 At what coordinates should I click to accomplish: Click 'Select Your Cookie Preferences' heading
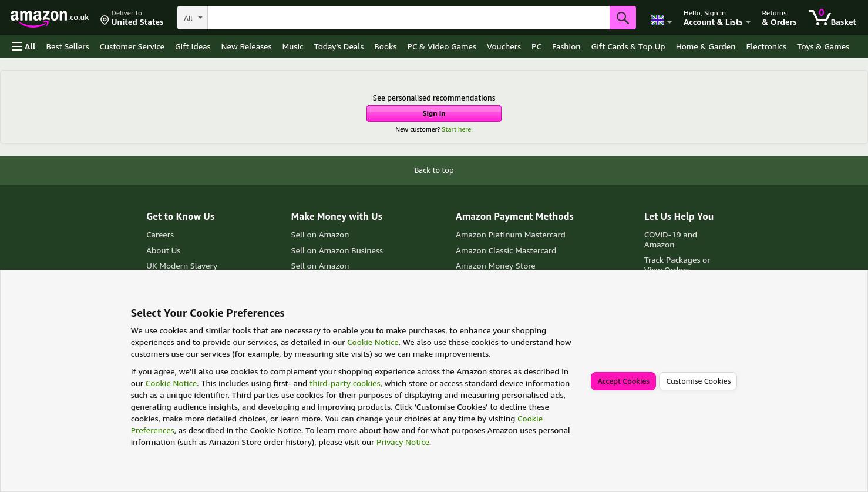tap(207, 313)
